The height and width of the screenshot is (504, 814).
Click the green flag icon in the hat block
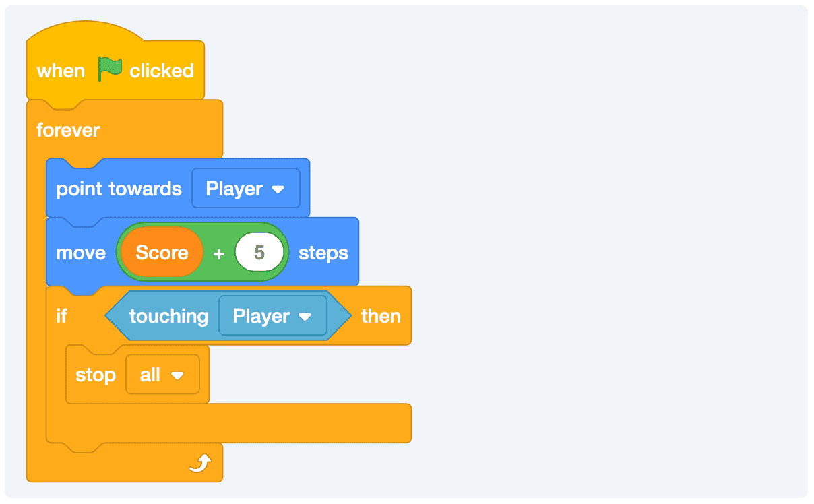coord(110,69)
